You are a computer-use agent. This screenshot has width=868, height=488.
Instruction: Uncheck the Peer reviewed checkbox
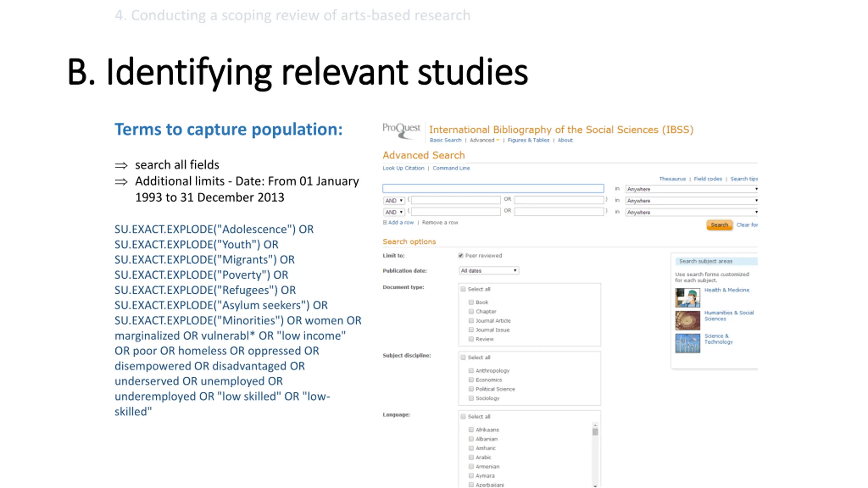point(460,256)
